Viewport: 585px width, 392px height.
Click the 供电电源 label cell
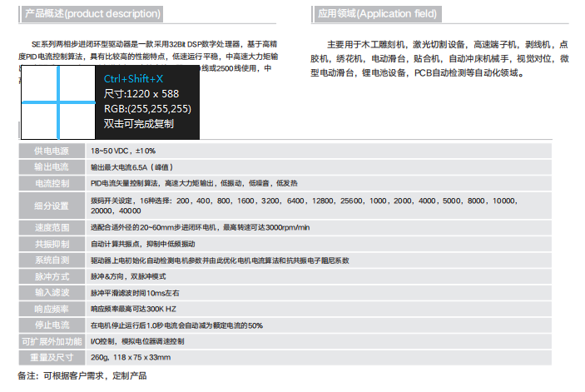52,151
